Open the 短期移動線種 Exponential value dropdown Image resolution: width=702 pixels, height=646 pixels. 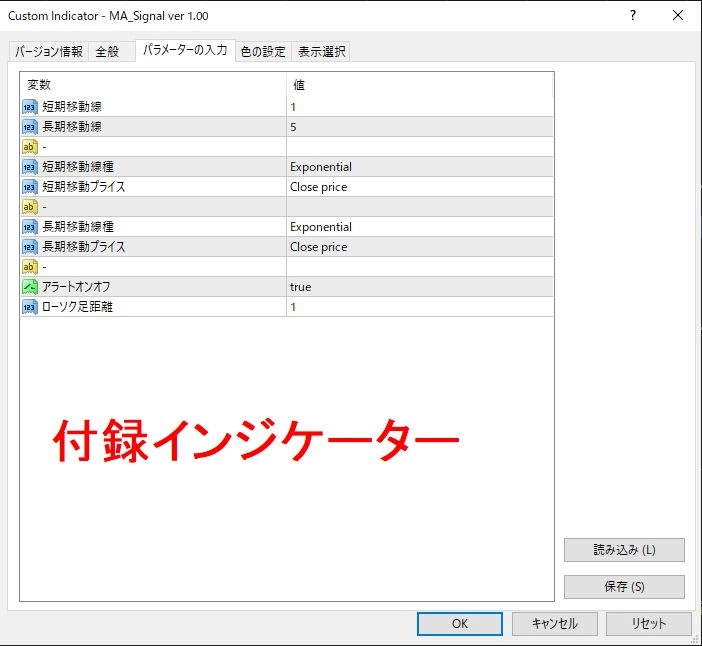coord(418,167)
